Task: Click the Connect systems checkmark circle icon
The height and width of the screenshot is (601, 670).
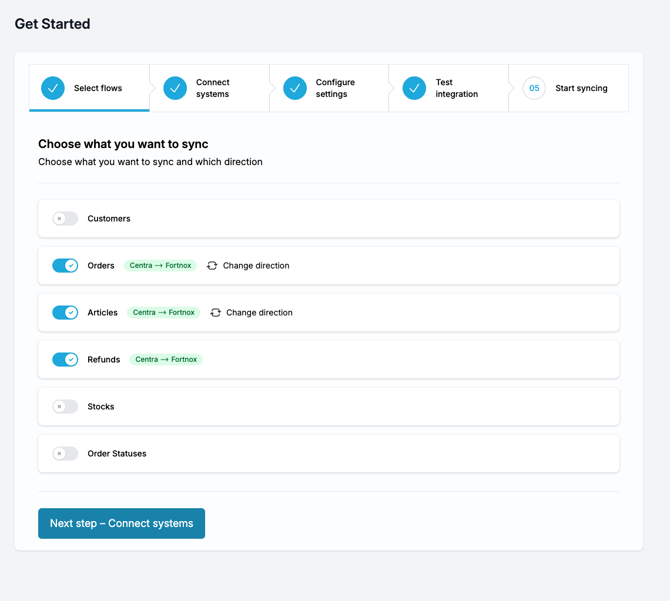Action: point(175,88)
